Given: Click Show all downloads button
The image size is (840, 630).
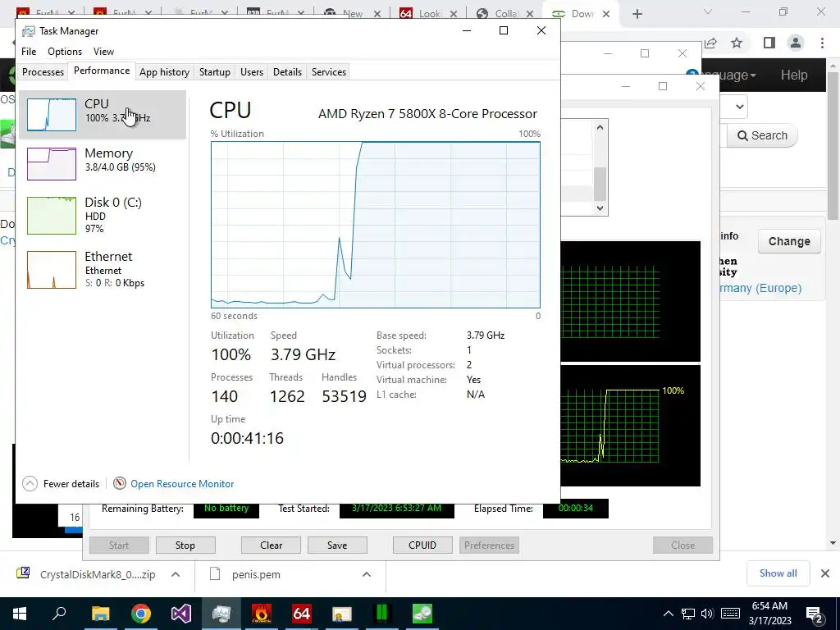Looking at the screenshot, I should coord(778,573).
